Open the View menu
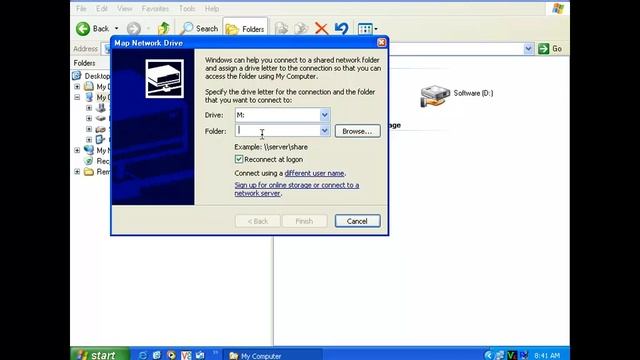Screen dimensions: 640x360 [x=124, y=9]
